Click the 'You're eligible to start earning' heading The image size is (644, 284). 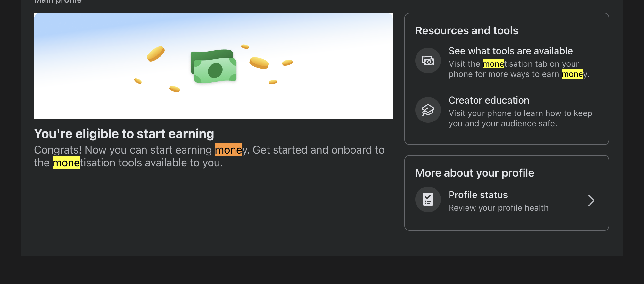124,134
